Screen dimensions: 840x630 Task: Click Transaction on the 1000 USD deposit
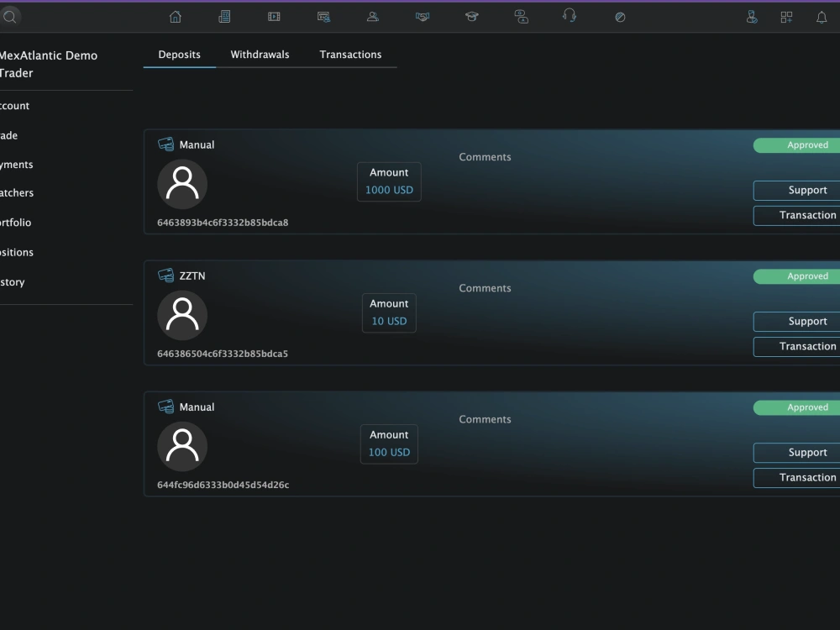click(x=796, y=215)
